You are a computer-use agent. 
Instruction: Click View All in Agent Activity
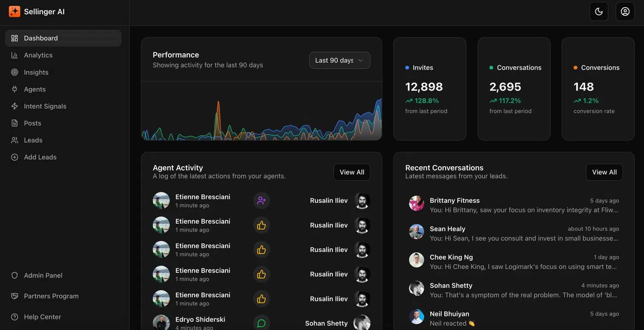pyautogui.click(x=352, y=172)
